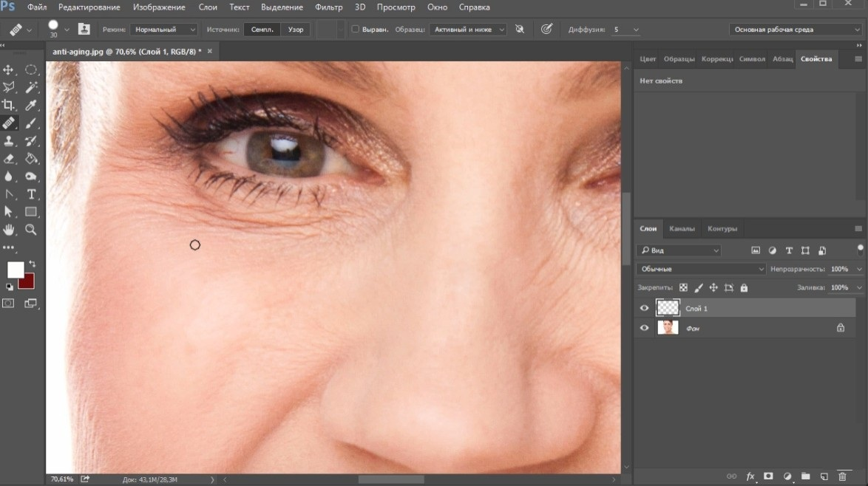
Task: Toggle lock position
Action: click(713, 287)
